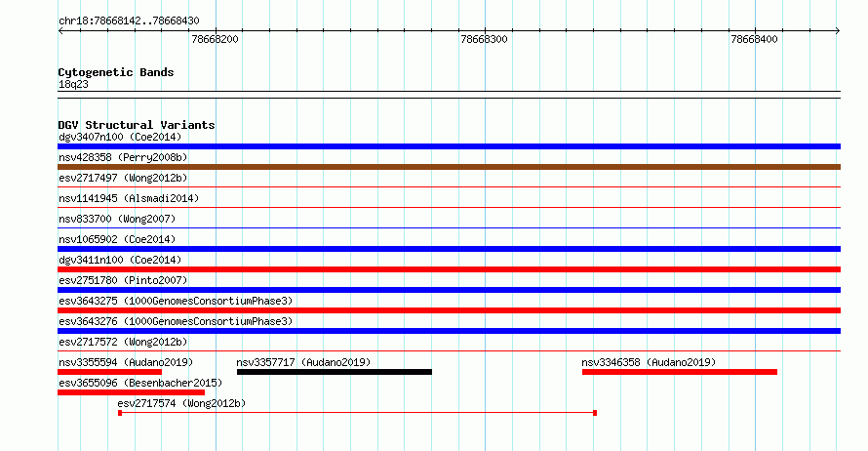Select the brown nsv428358 variant bar

click(449, 167)
